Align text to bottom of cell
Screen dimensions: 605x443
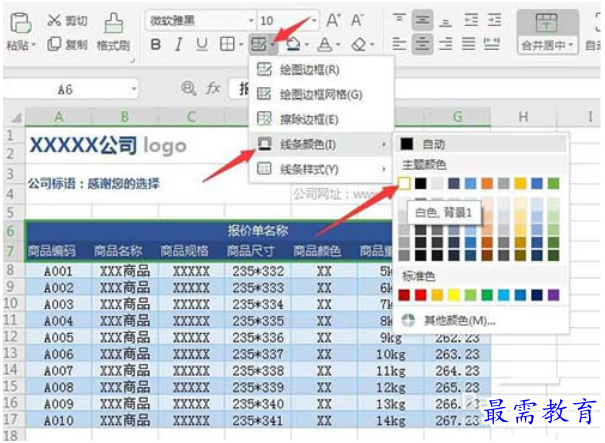445,22
